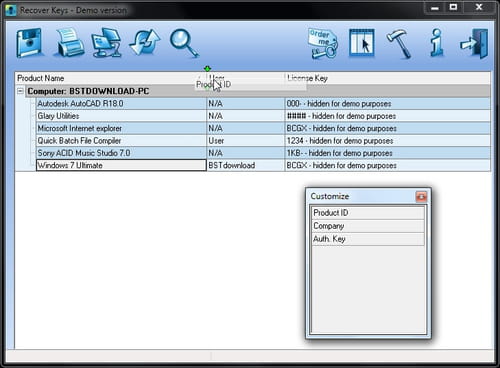Open settings with the hammer icon

click(x=399, y=43)
